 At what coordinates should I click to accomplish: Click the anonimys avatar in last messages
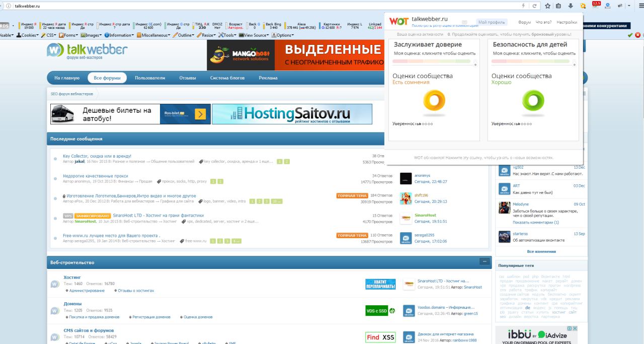click(406, 179)
